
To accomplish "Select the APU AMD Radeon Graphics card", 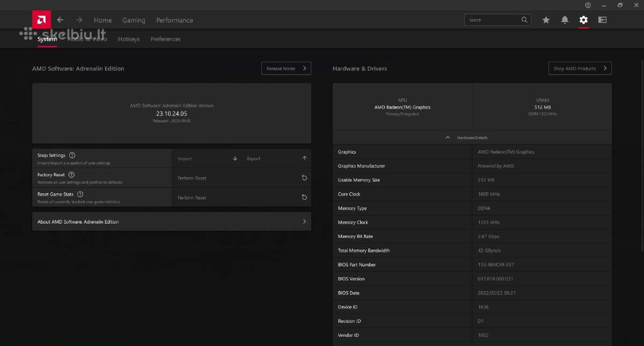I will click(402, 107).
